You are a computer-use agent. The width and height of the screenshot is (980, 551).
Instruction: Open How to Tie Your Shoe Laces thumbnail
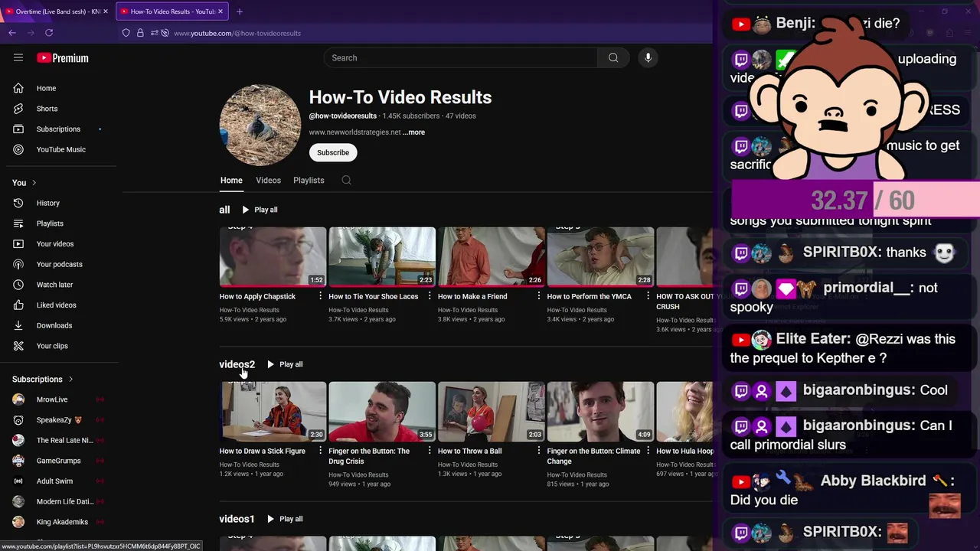(382, 256)
